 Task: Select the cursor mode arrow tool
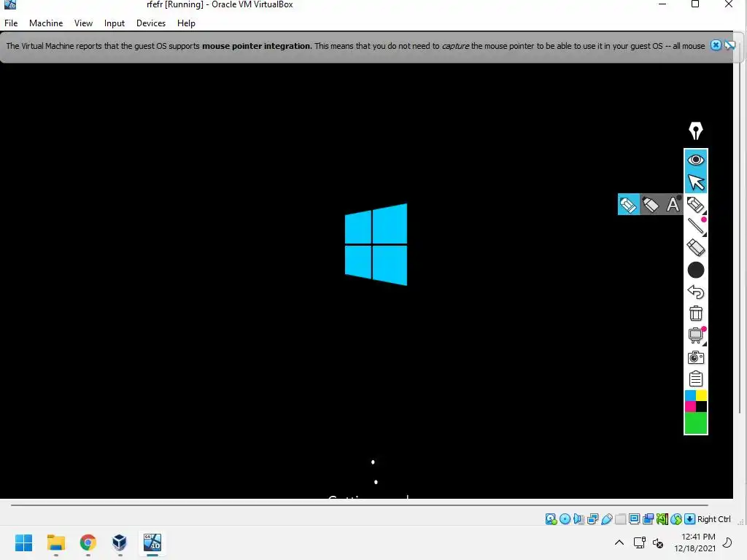pos(695,182)
